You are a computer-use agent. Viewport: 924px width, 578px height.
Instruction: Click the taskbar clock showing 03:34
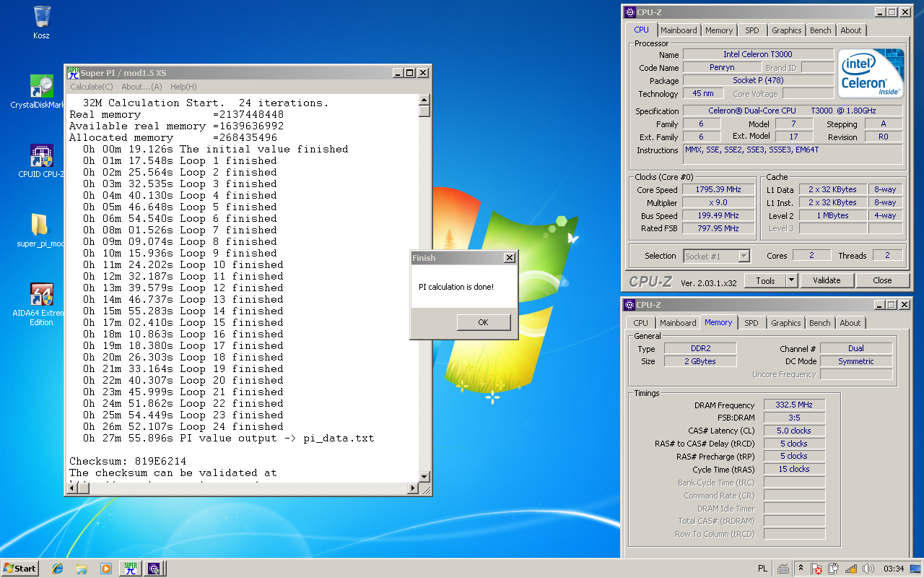894,569
